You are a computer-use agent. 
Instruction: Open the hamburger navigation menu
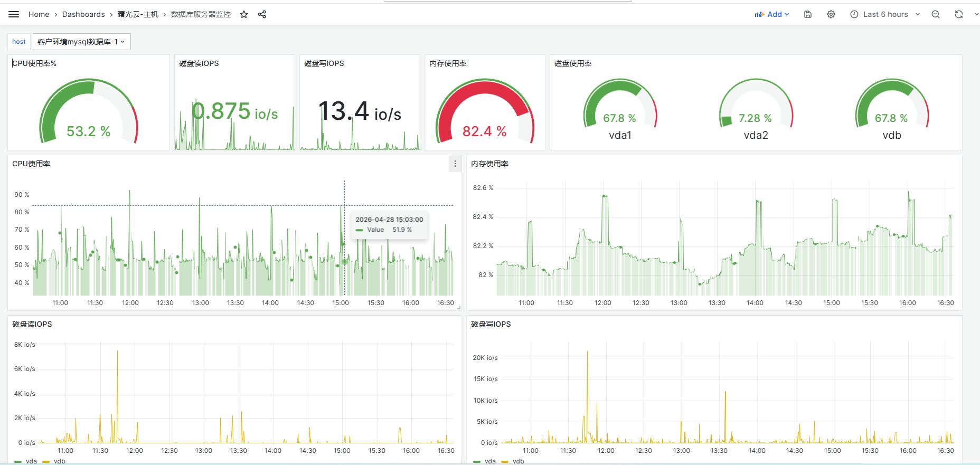tap(14, 14)
